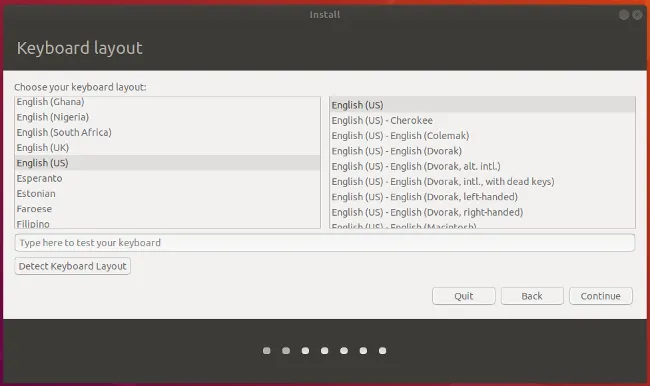The width and height of the screenshot is (650, 386).
Task: Minimize the Install window
Action: point(624,15)
